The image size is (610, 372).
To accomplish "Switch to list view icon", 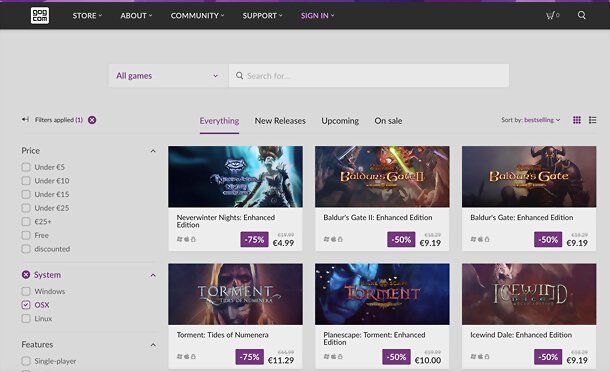I will pyautogui.click(x=592, y=120).
